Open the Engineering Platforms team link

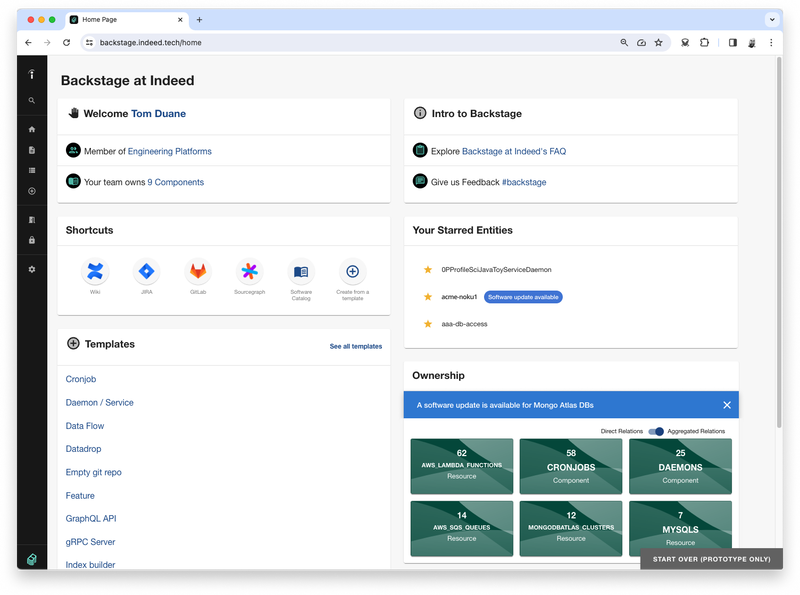[x=169, y=151]
